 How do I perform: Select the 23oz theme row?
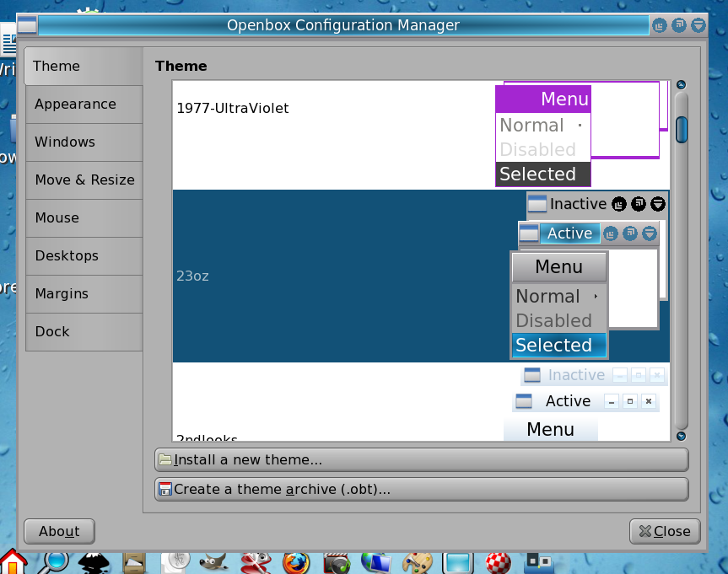[421, 276]
